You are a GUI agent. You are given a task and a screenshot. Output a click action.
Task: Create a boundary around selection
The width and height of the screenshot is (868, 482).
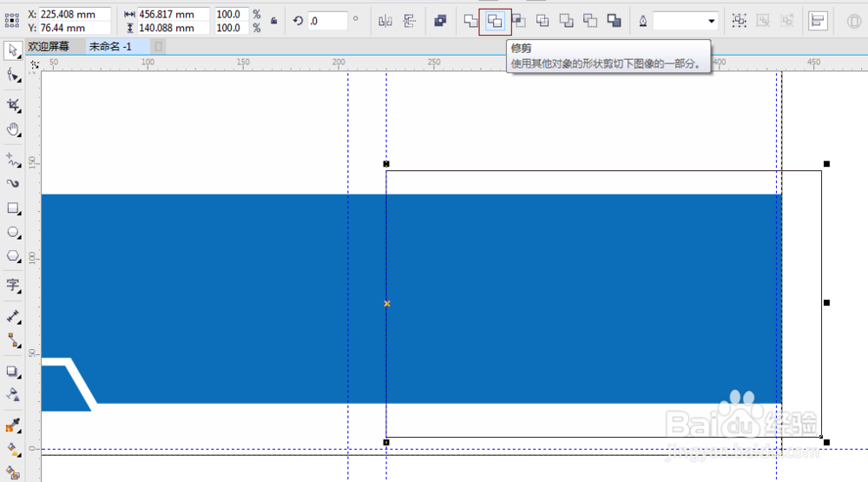(x=614, y=21)
